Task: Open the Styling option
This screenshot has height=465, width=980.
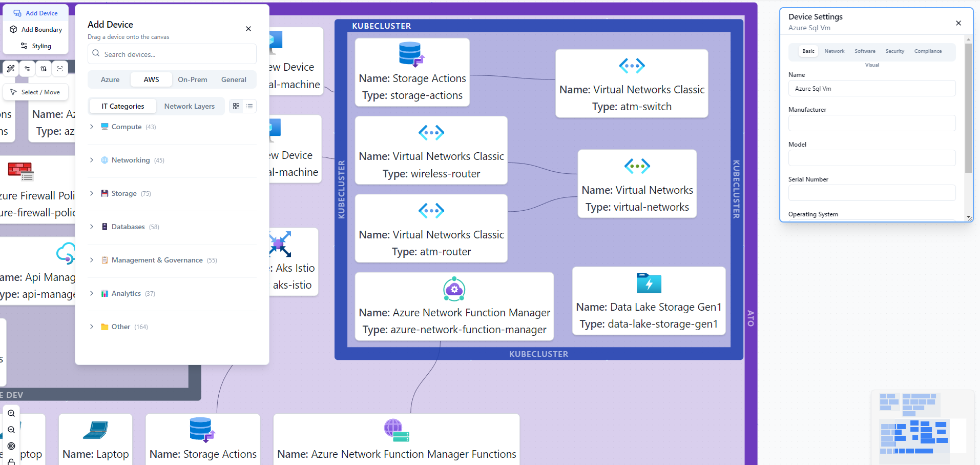Action: pos(36,46)
